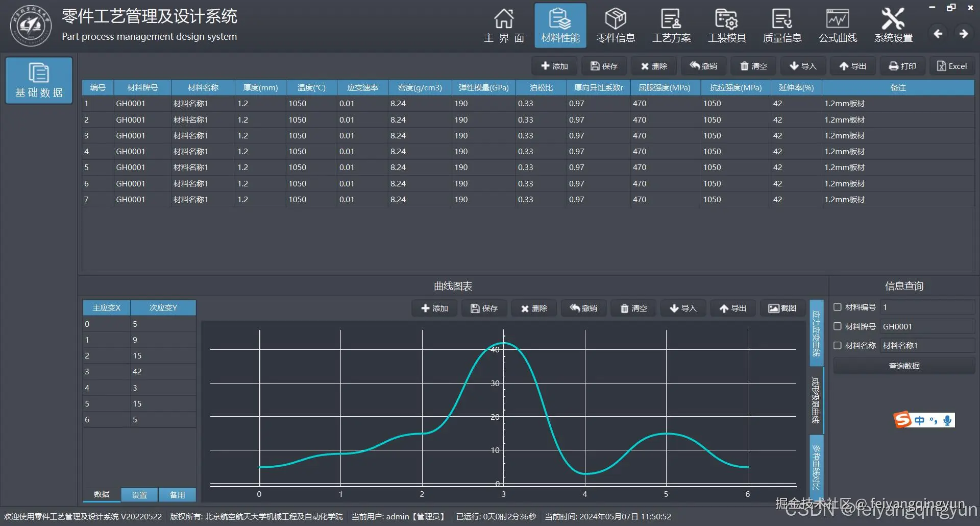Image resolution: width=980 pixels, height=526 pixels.
Task: Click the 屈服强度(MPa) column header
Action: click(x=665, y=87)
